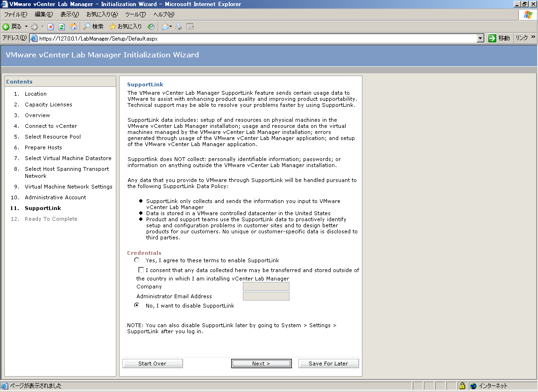The width and height of the screenshot is (538, 392).
Task: Click the Mail envelope icon
Action: point(165,27)
